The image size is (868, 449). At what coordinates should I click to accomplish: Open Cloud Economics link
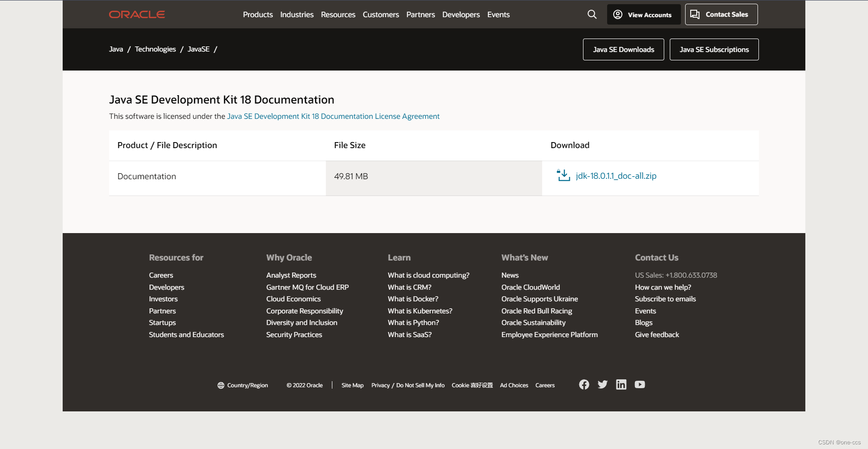pos(293,299)
